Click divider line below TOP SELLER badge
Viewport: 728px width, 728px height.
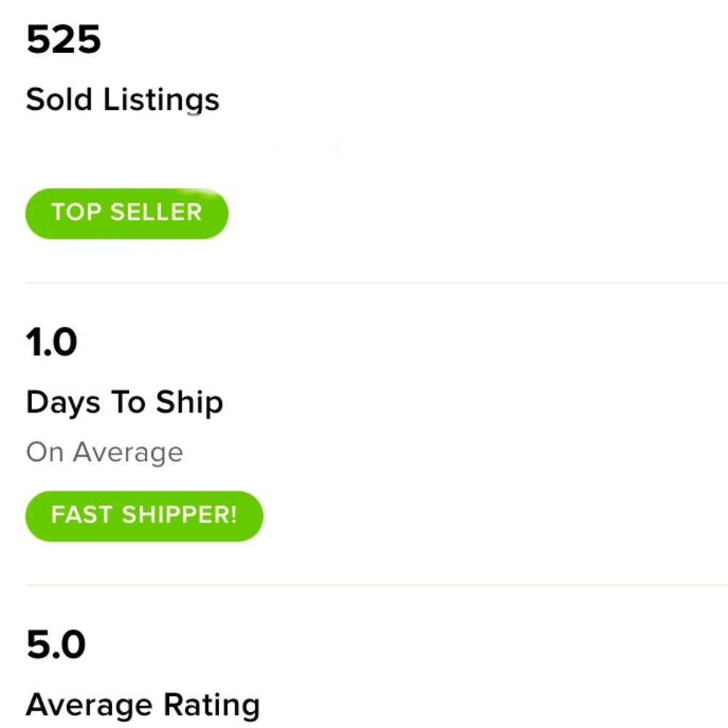click(x=376, y=282)
